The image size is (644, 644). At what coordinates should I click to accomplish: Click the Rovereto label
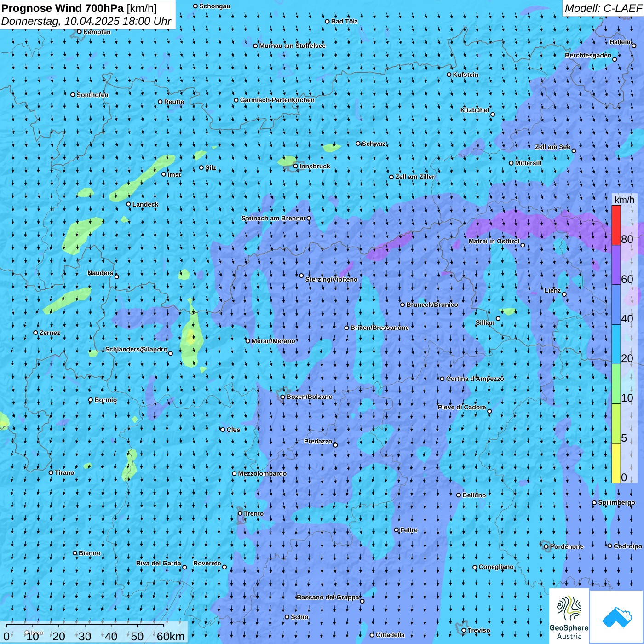207,563
